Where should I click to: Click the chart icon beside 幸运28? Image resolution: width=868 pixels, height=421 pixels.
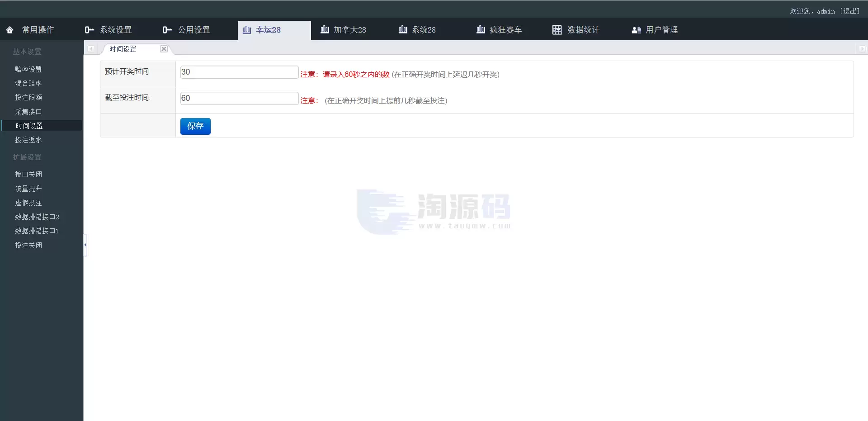point(247,30)
